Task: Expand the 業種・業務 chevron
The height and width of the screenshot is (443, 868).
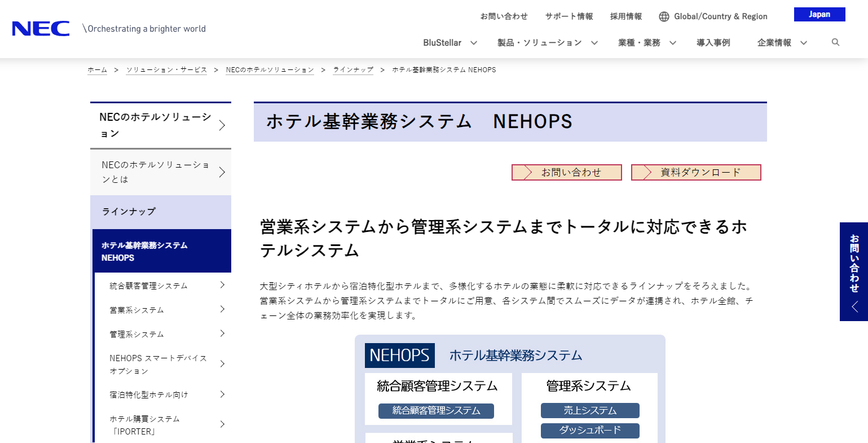Action: click(x=672, y=43)
